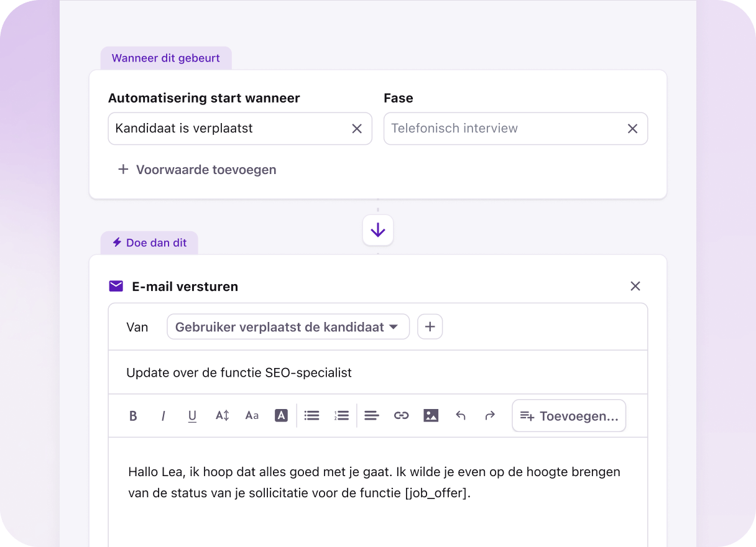Redo the last edit

click(490, 415)
